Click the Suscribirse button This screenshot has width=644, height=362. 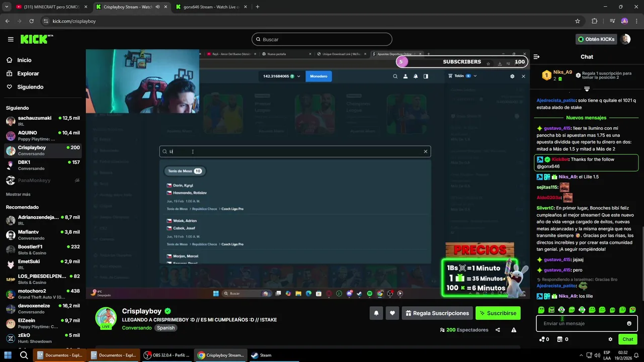pos(498,313)
